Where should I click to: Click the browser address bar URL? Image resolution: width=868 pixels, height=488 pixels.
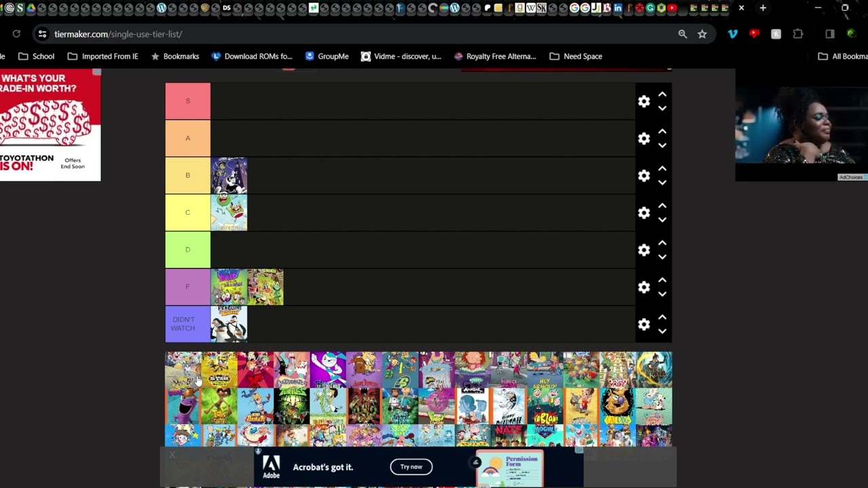coord(118,34)
